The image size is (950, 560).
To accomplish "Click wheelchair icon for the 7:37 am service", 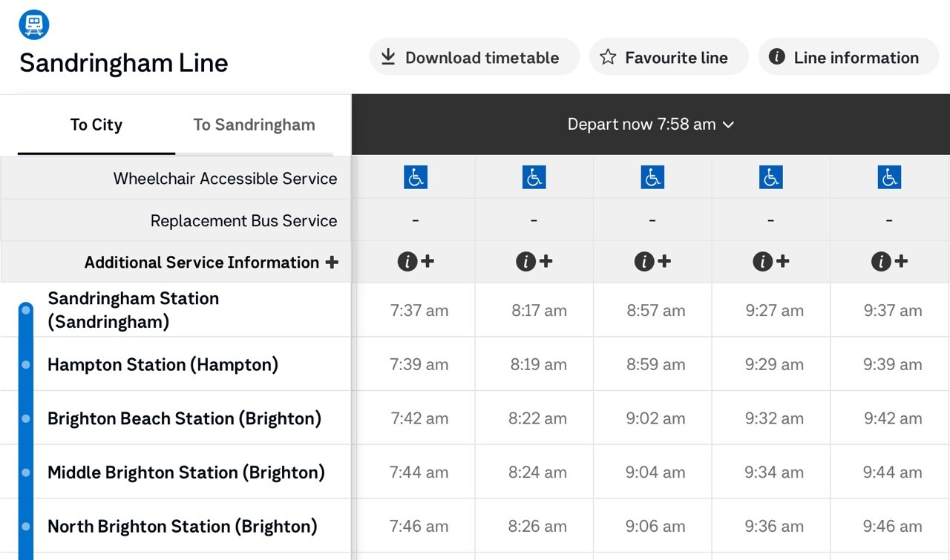I will (416, 177).
